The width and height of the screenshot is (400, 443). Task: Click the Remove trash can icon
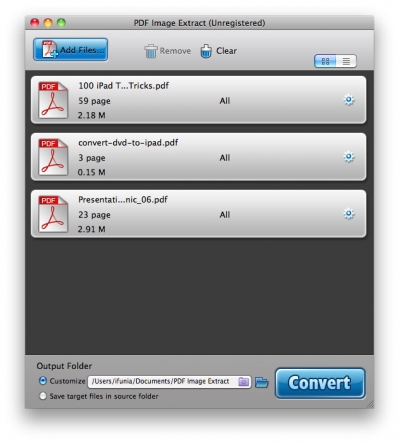[x=151, y=51]
